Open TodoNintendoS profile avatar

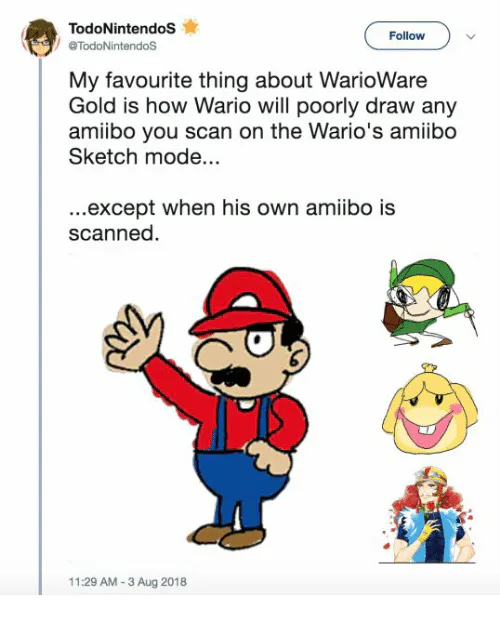coord(39,38)
